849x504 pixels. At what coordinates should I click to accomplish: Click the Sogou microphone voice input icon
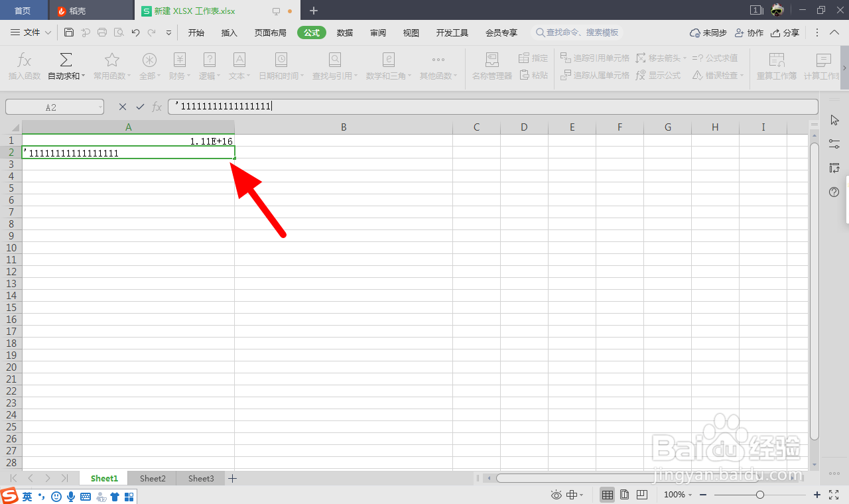(x=71, y=496)
